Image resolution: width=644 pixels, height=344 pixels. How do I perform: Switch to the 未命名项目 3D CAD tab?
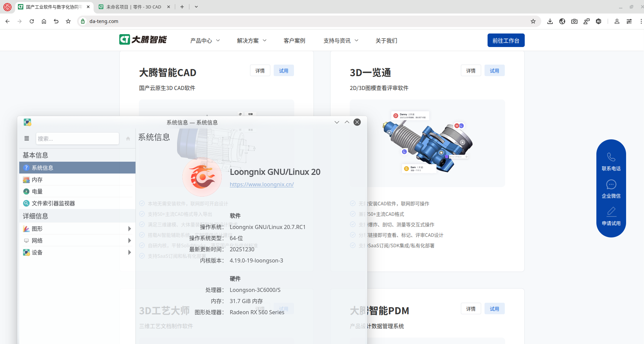point(134,7)
